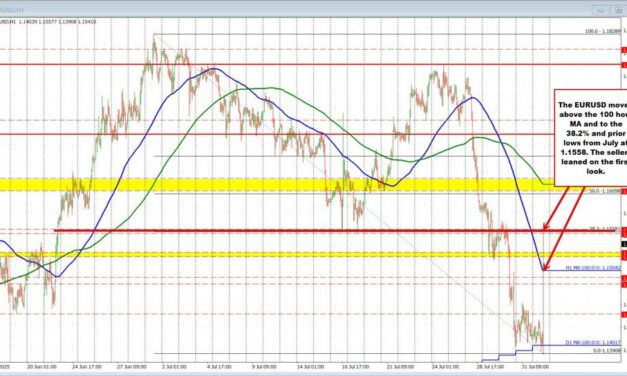
Task: Click the 28 Jul 17:00 time axis label
Action: (489, 366)
